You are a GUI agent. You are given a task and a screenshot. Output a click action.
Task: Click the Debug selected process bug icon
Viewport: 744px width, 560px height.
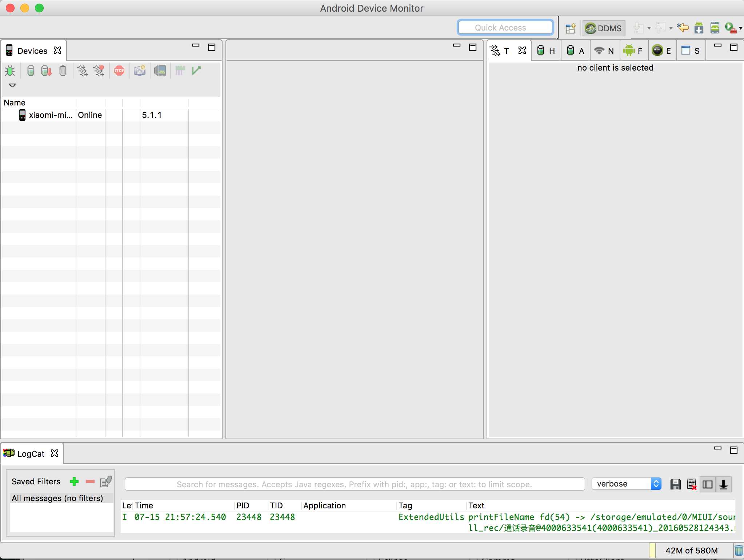tap(10, 71)
